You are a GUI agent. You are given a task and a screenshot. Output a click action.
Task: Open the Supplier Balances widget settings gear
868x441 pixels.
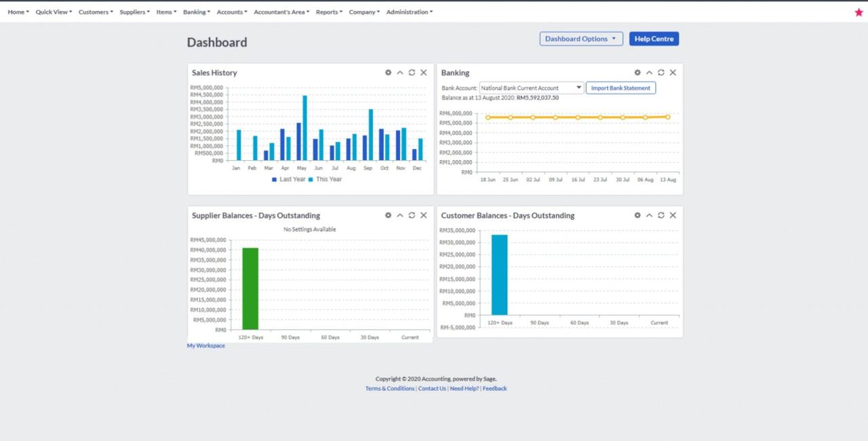tap(388, 215)
